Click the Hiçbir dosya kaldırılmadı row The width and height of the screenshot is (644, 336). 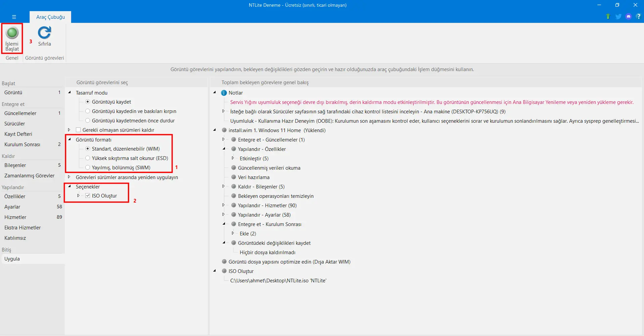point(268,253)
